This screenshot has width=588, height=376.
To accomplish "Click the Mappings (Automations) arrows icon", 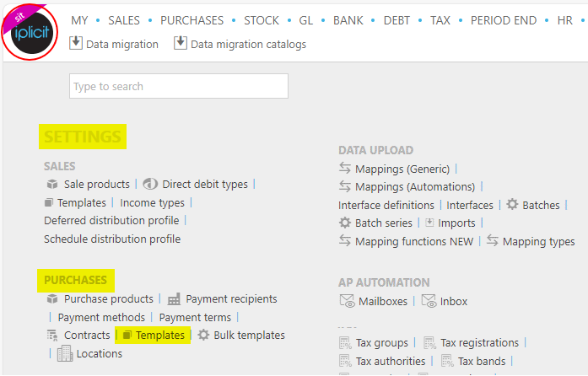I will click(345, 186).
